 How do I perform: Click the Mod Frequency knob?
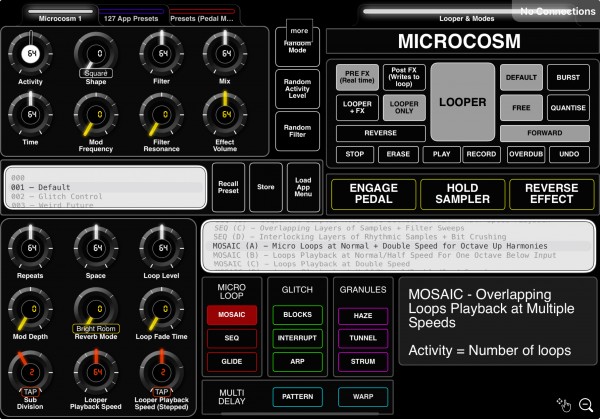point(96,114)
